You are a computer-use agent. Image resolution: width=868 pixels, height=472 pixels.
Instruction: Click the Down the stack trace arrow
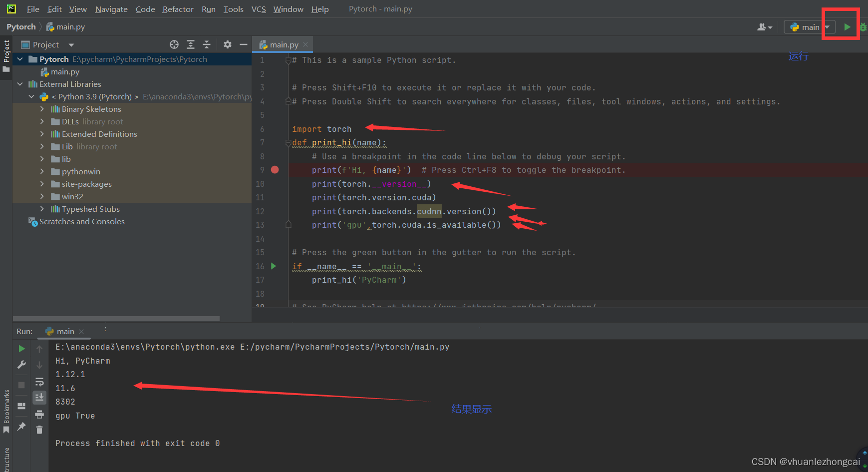(x=39, y=365)
